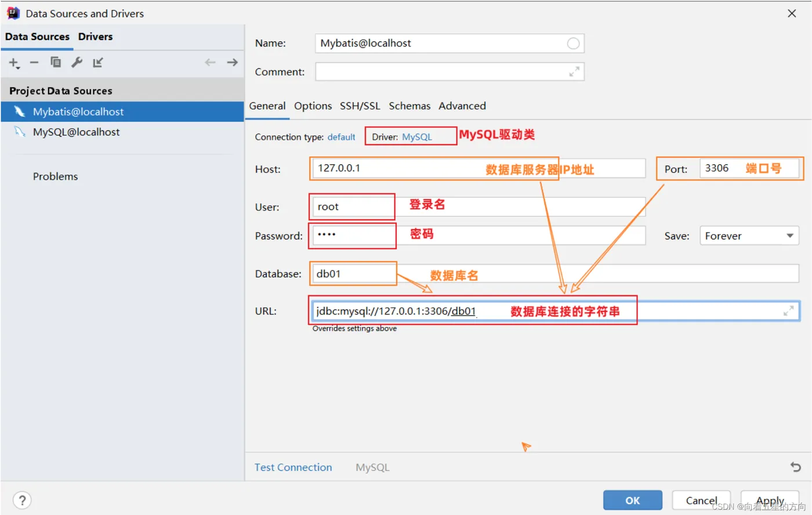Click the Cancel button
The height and width of the screenshot is (515, 812).
[701, 501]
